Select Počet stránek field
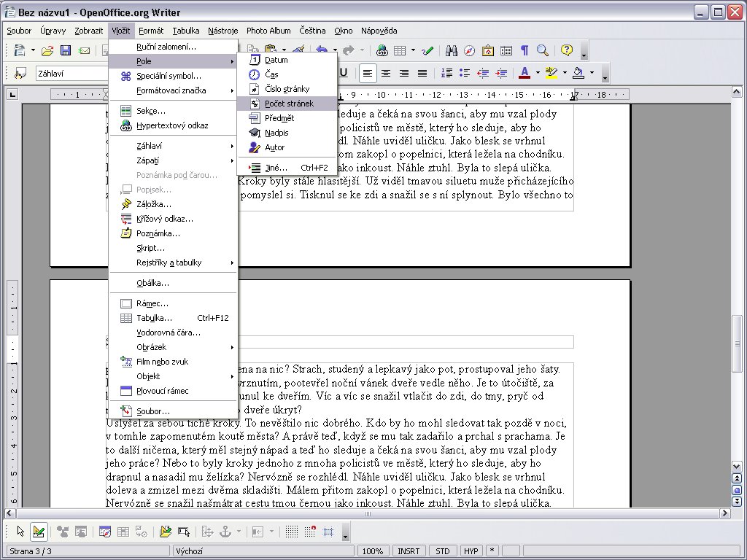Viewport: 747px width, 560px height. pyautogui.click(x=287, y=104)
